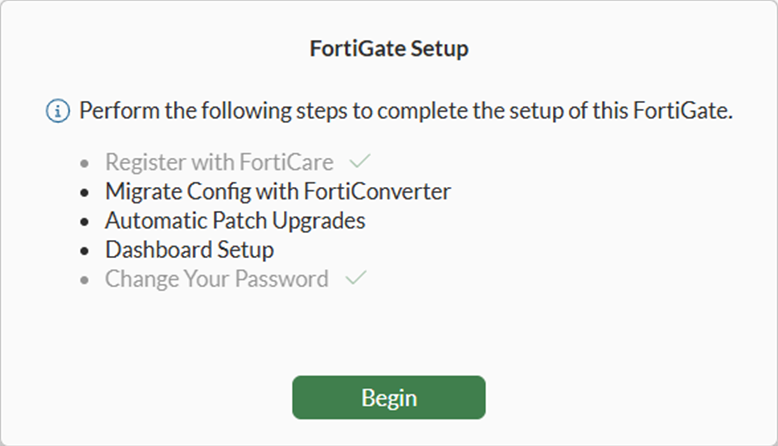
Task: Click the Perform the following steps instruction text
Action: tap(406, 110)
